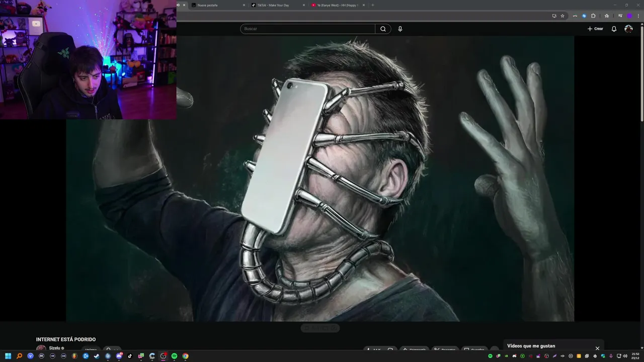Image resolution: width=644 pixels, height=362 pixels.
Task: Click the video player image
Action: click(x=320, y=178)
